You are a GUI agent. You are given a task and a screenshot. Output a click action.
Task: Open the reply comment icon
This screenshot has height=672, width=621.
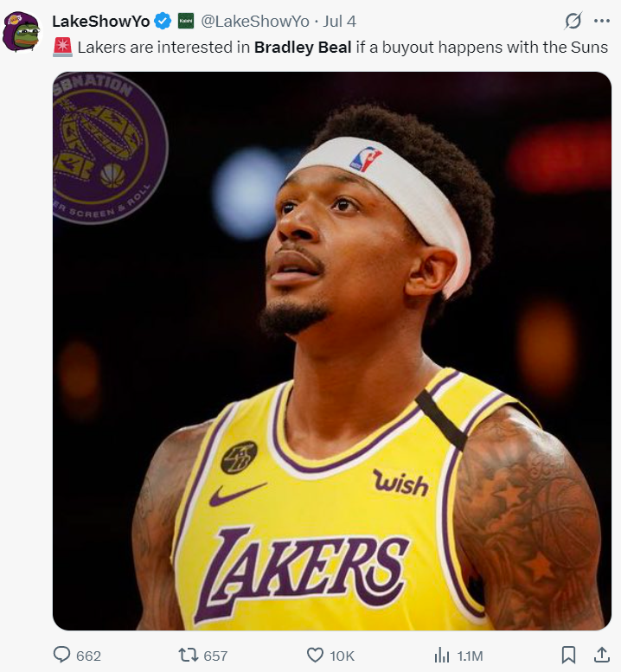61,655
